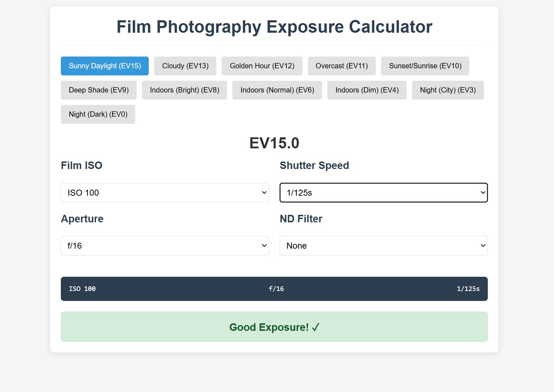Select Overcast (EV11) lighting condition

click(x=342, y=66)
